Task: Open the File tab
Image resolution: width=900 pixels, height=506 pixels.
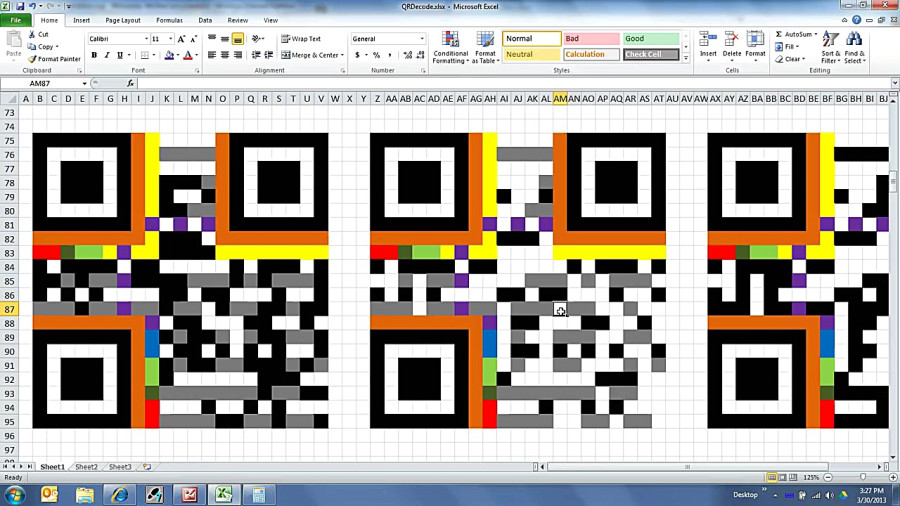Action: [x=15, y=20]
